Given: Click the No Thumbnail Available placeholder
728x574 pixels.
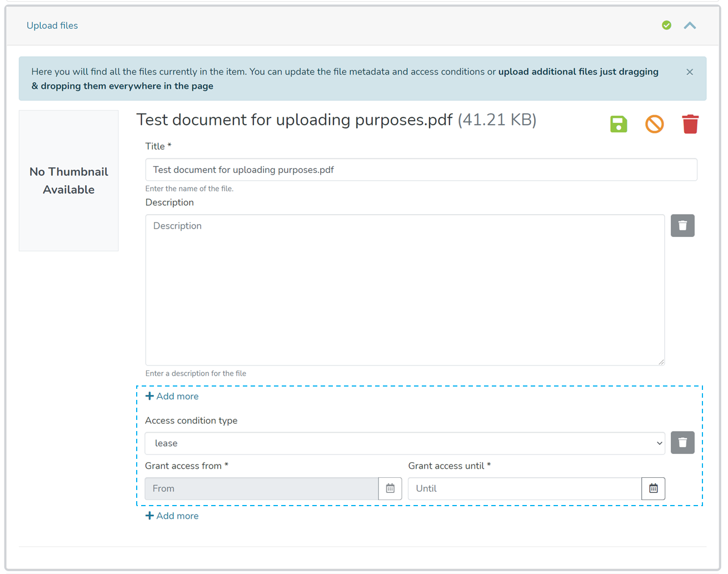Looking at the screenshot, I should [69, 181].
